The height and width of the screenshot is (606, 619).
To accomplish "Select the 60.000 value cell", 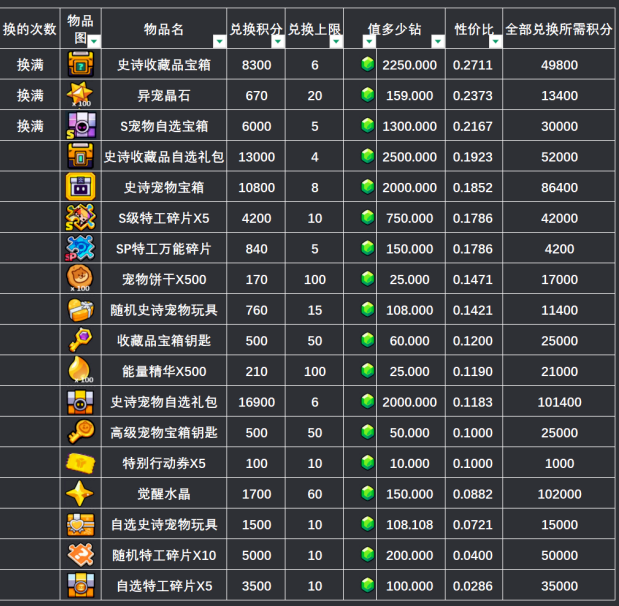I will point(409,340).
